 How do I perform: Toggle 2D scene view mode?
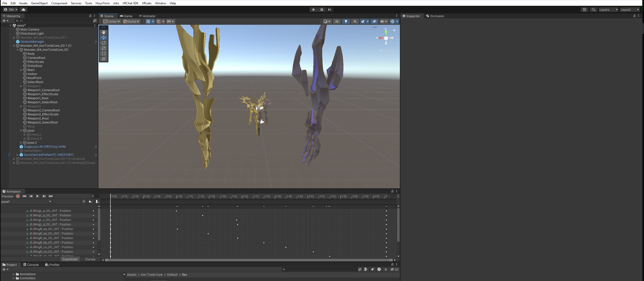[337, 21]
